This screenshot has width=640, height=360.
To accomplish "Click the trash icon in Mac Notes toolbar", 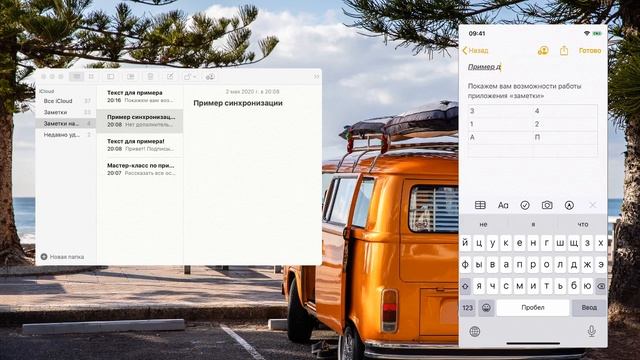I will pyautogui.click(x=150, y=77).
